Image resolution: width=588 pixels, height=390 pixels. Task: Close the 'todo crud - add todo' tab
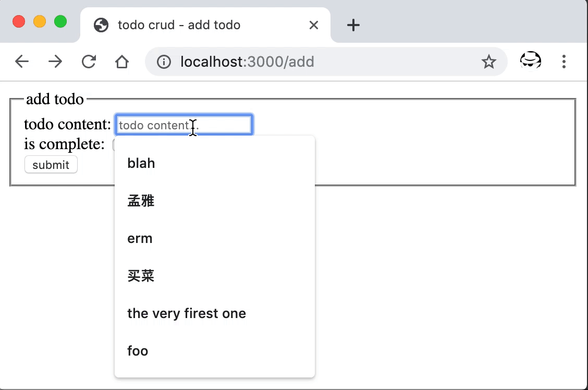coord(313,25)
